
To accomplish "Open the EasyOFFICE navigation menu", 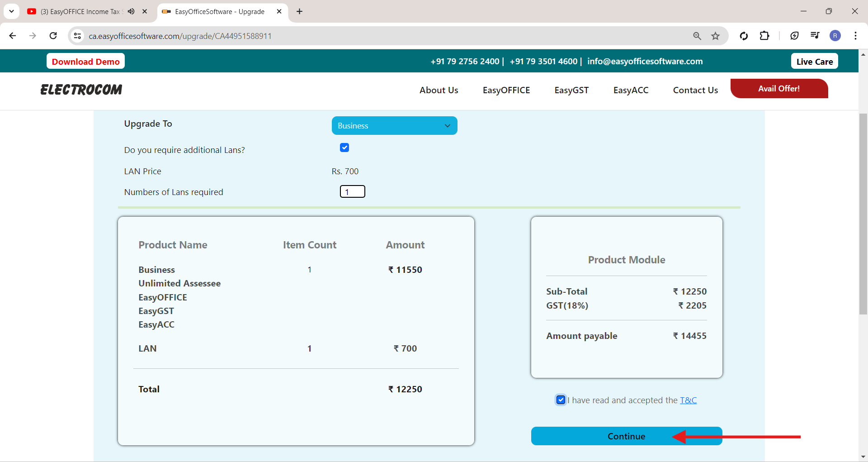I will tap(506, 90).
